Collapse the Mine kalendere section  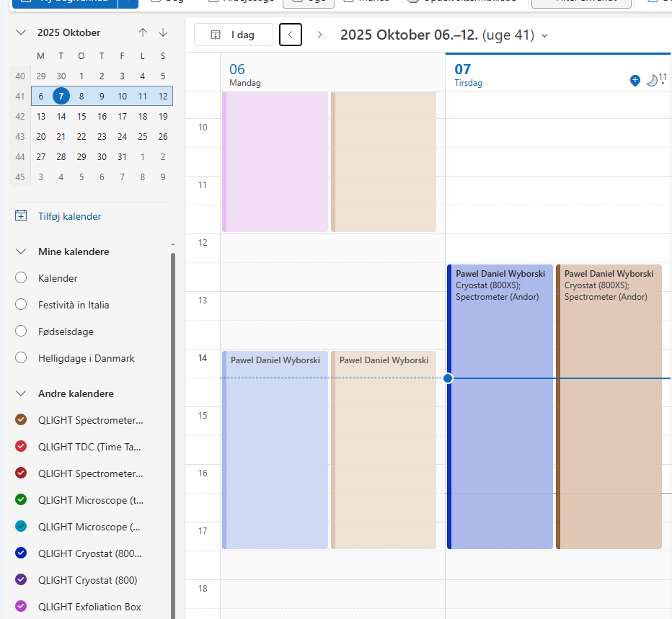point(21,251)
